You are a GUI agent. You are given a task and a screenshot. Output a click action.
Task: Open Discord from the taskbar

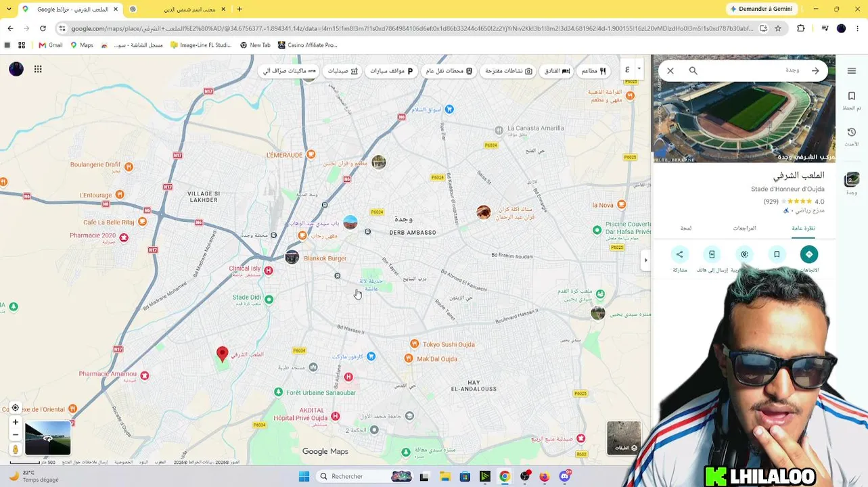point(565,476)
